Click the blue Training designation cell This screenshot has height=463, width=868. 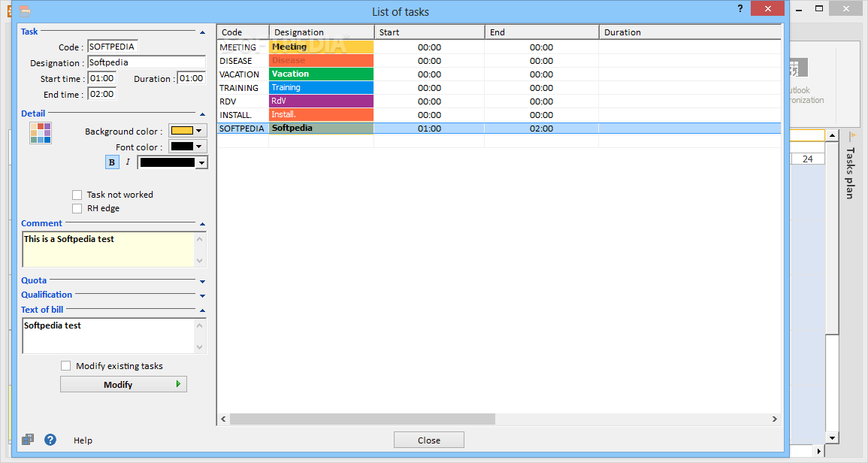[x=321, y=87]
